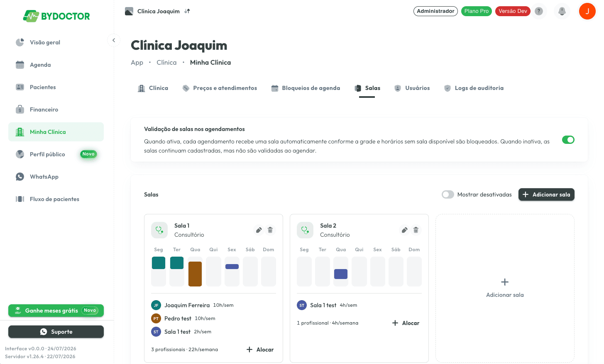The width and height of the screenshot is (604, 364).
Task: Switch clinic using the Clínica Joaquim selector
Action: (x=158, y=11)
